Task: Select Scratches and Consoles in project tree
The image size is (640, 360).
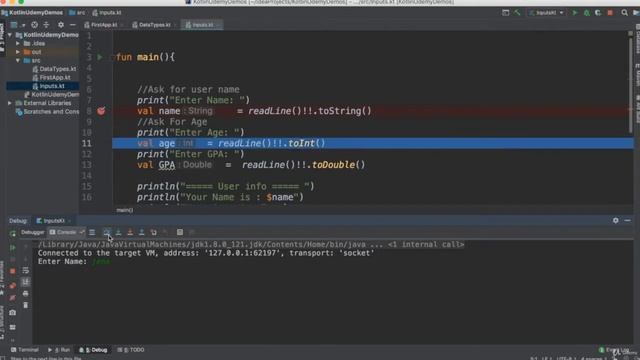Action: [x=47, y=112]
